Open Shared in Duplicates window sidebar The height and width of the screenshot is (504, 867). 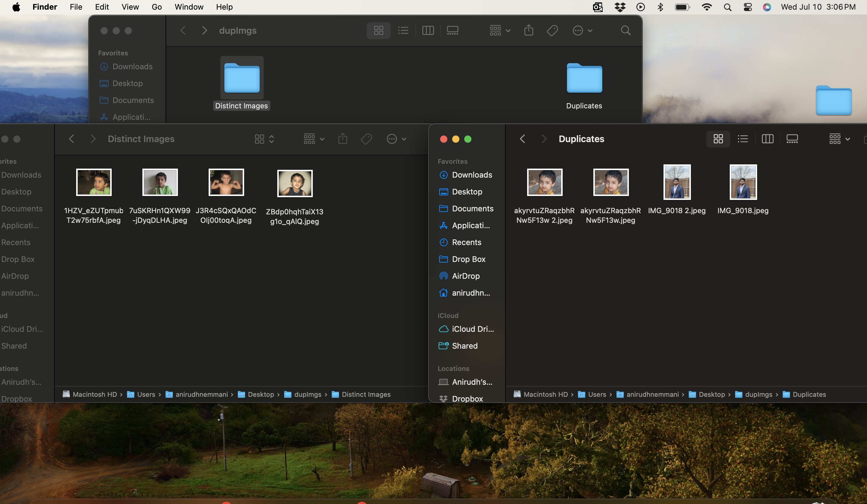coord(458,346)
